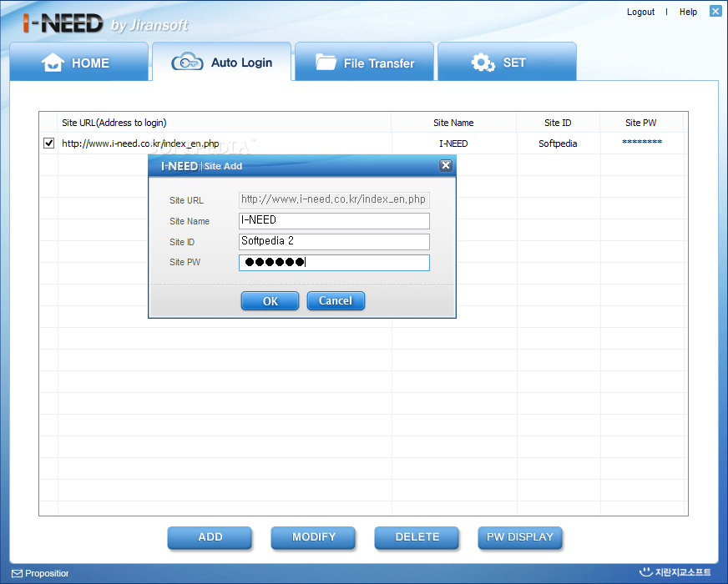728x584 pixels.
Task: Click the house icon on HOME tab
Action: point(53,63)
